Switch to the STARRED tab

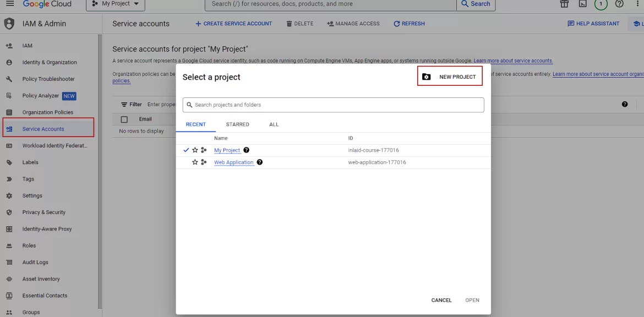[237, 124]
